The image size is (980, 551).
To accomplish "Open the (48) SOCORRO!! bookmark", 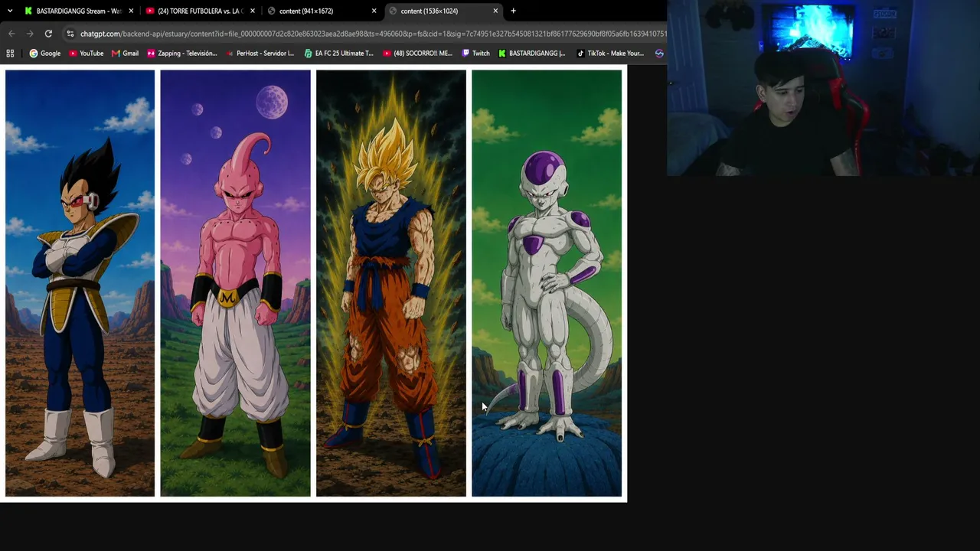I will click(x=417, y=54).
